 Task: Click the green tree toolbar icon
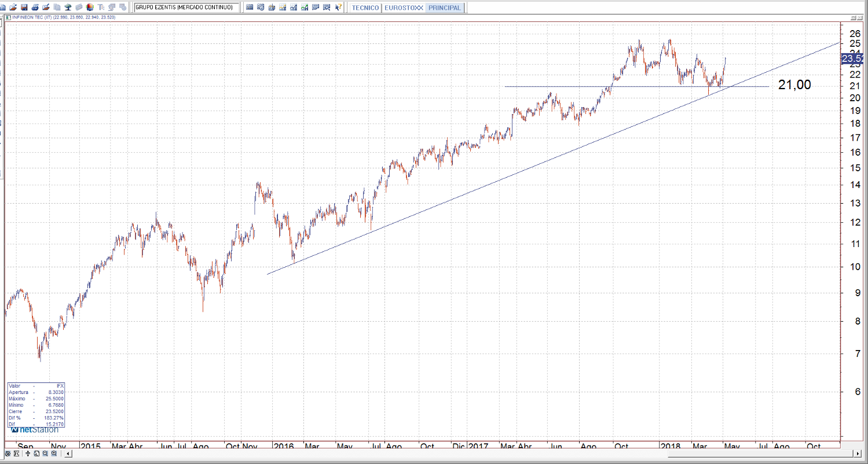point(68,8)
